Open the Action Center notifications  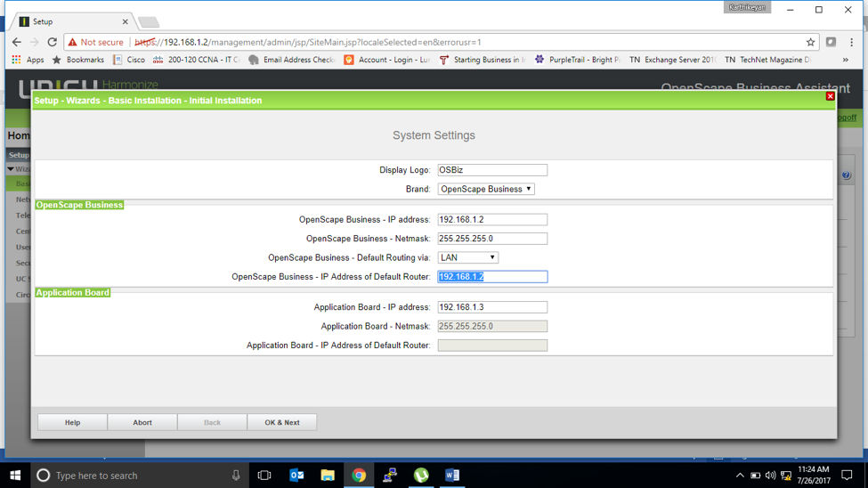click(847, 476)
